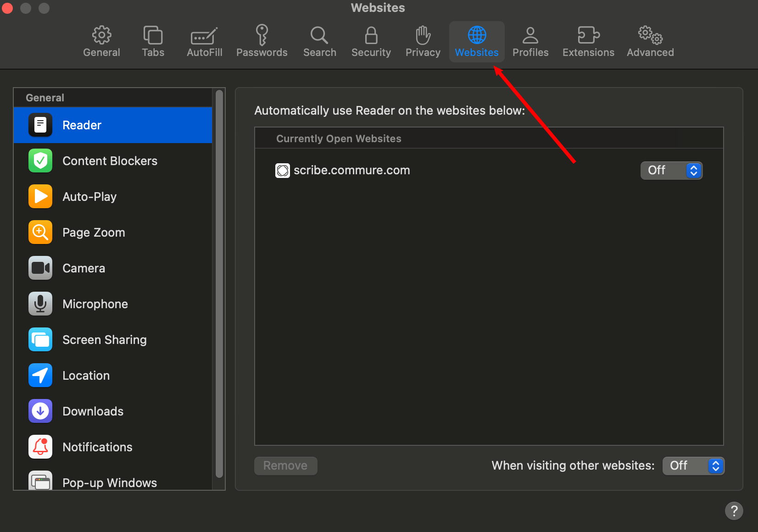The width and height of the screenshot is (758, 532).
Task: Select Page Zoom label in sidebar
Action: [94, 233]
